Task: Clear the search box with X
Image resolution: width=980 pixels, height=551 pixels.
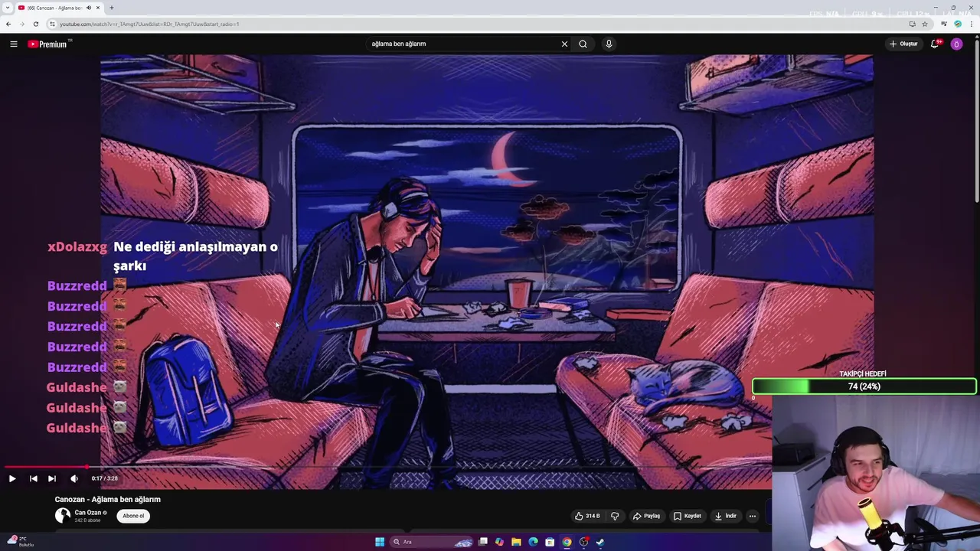Action: [x=564, y=44]
